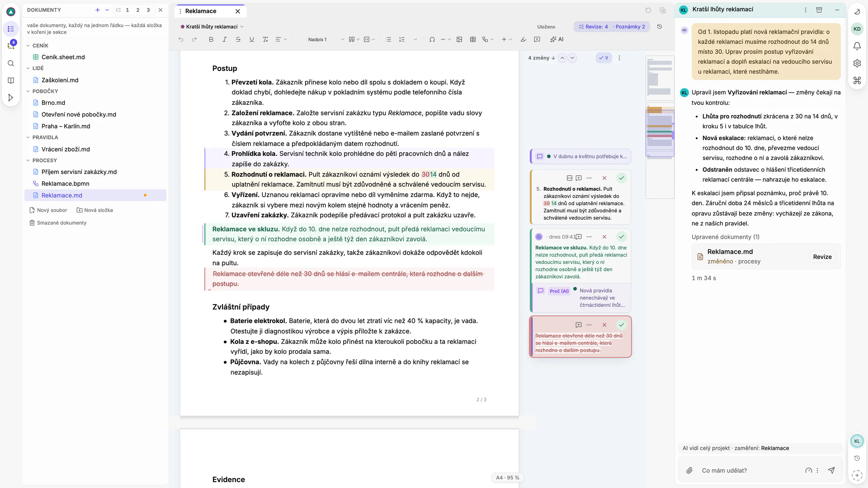Create a Nový soubor
Screen dimensions: 868x488
point(48,210)
